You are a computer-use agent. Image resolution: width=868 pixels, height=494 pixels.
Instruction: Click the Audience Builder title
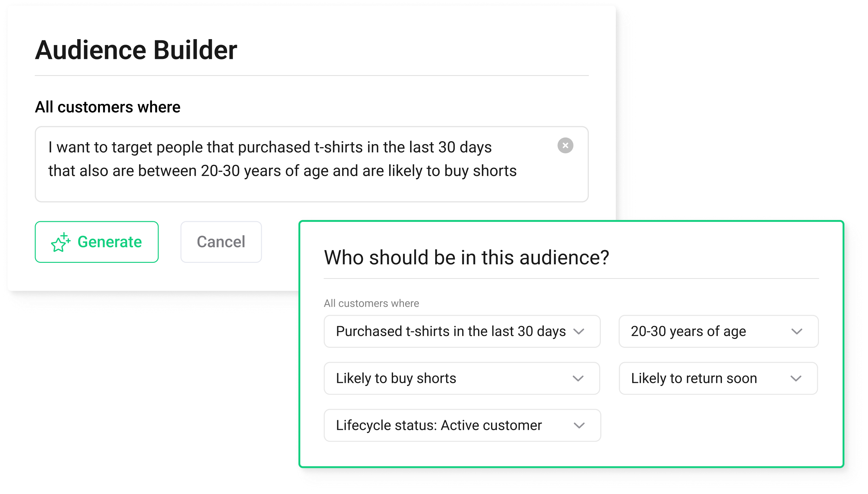[x=136, y=50]
